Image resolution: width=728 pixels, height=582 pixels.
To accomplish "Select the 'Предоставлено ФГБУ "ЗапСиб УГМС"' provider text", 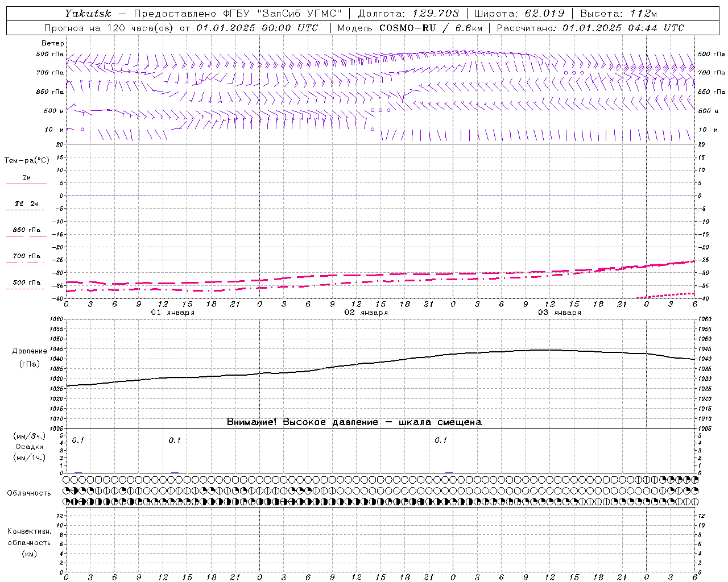I will [x=238, y=14].
